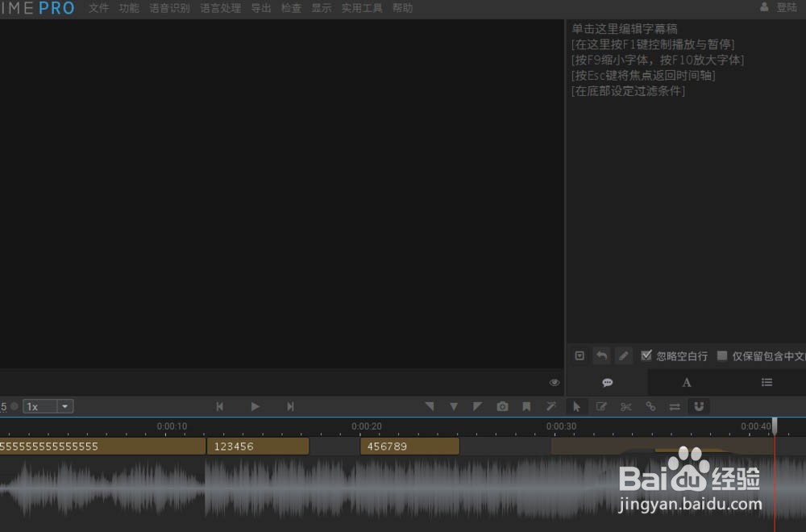Open the 帮助 menu

point(403,8)
